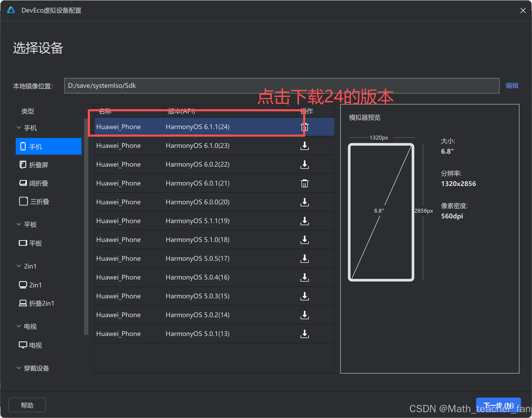
Task: Select the HarmonyOS 5.0.5(17) row
Action: [x=214, y=258]
